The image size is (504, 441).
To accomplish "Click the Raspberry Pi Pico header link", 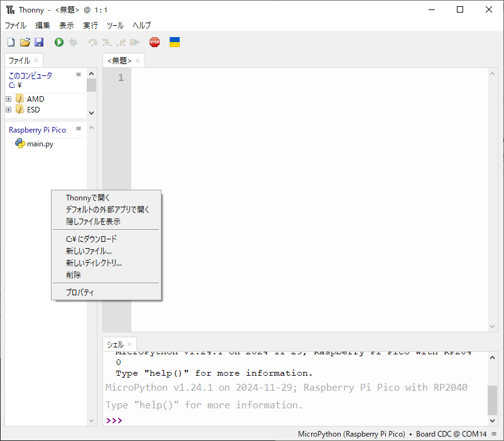I will pyautogui.click(x=37, y=130).
